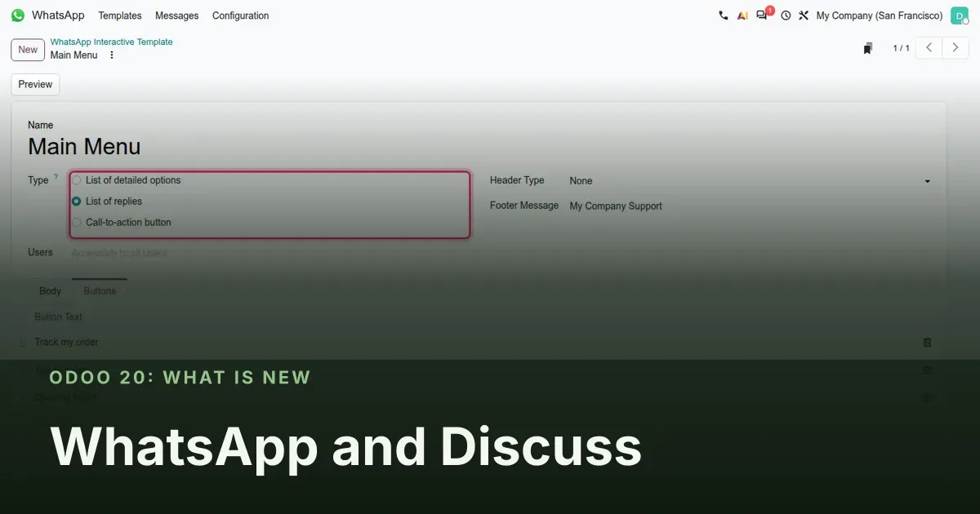Click the Track my order button text
This screenshot has width=980, height=514.
tap(66, 343)
